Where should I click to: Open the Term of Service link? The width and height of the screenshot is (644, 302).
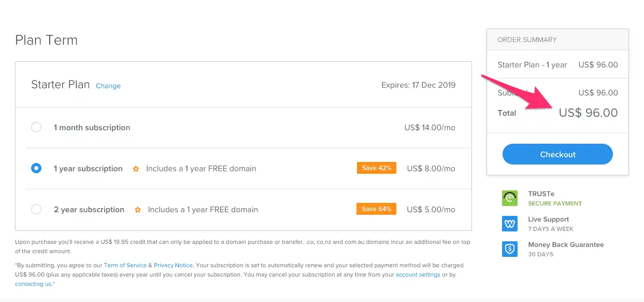click(x=125, y=265)
